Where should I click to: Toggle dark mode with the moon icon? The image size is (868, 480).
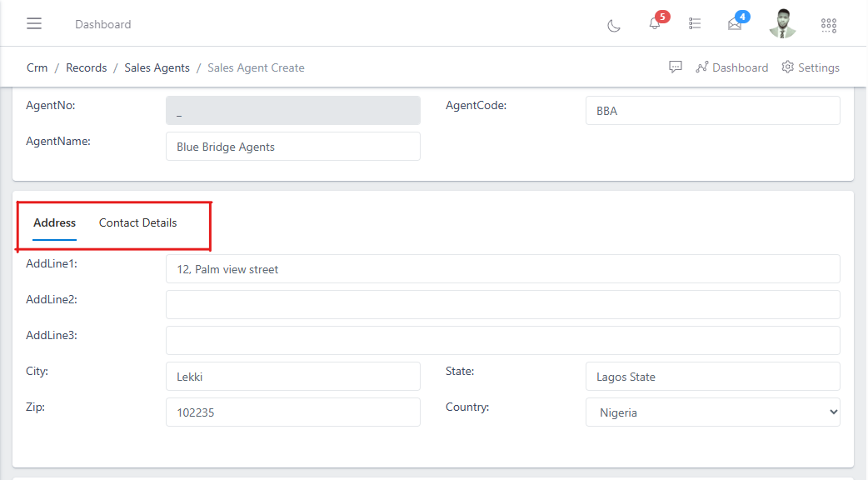(614, 26)
